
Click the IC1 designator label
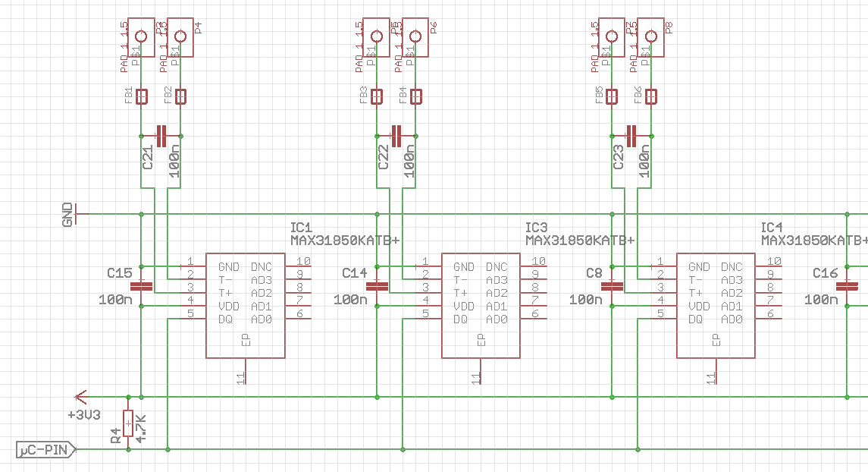(302, 228)
